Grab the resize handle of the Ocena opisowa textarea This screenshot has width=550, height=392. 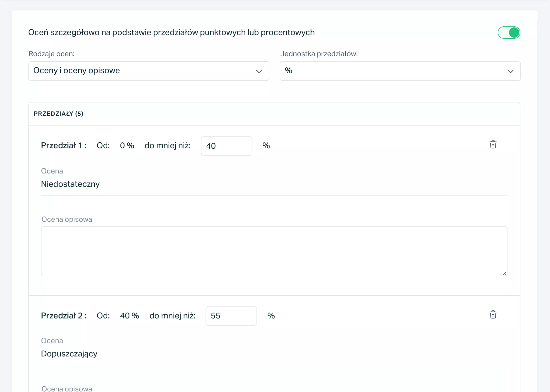[x=504, y=273]
